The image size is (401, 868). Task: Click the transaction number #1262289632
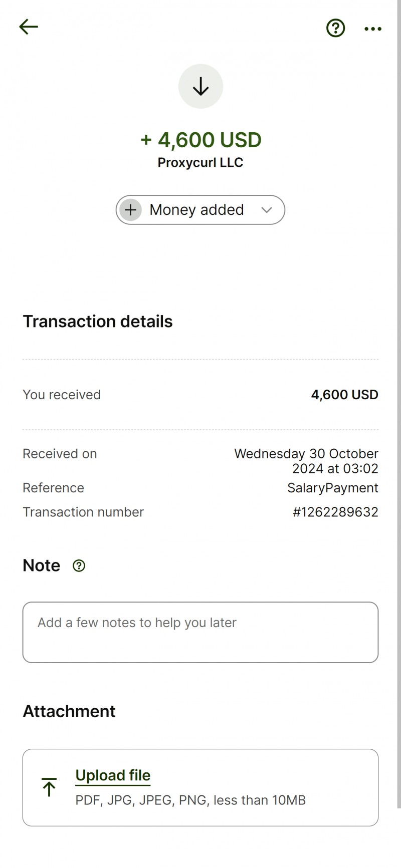tap(335, 512)
